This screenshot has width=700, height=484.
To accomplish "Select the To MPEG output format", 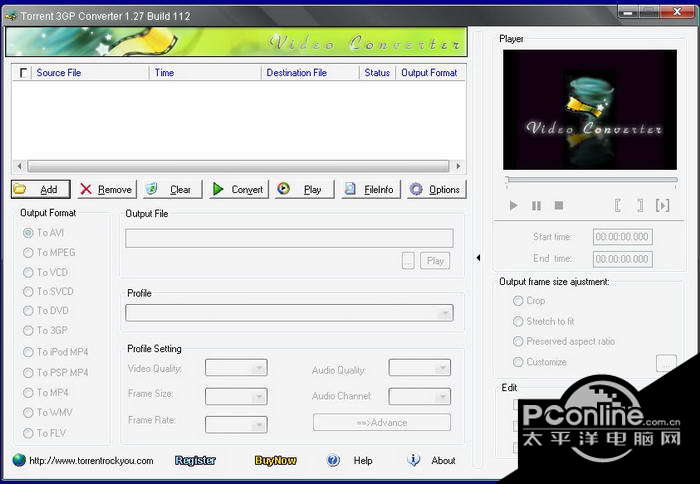I will 49,253.
